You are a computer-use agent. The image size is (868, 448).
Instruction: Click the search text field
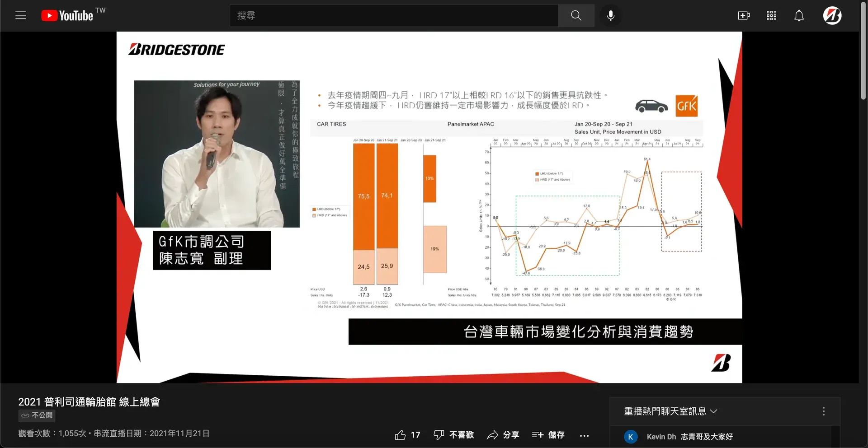(x=394, y=16)
